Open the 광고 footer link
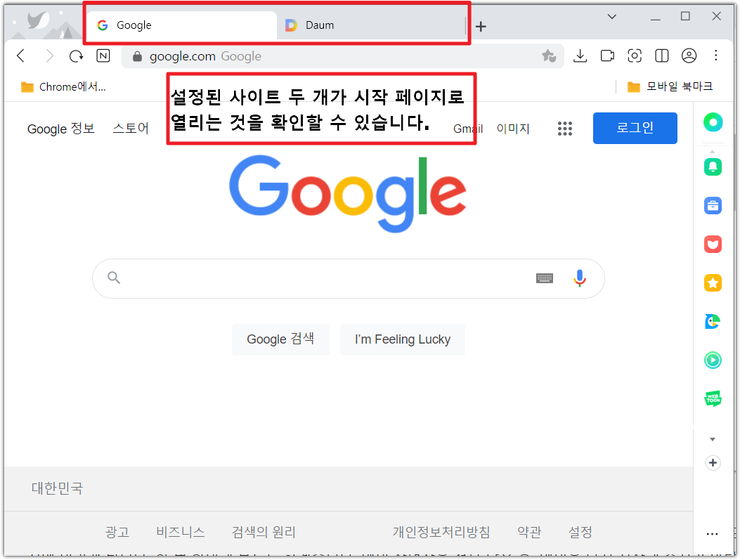740x560 pixels. (117, 532)
